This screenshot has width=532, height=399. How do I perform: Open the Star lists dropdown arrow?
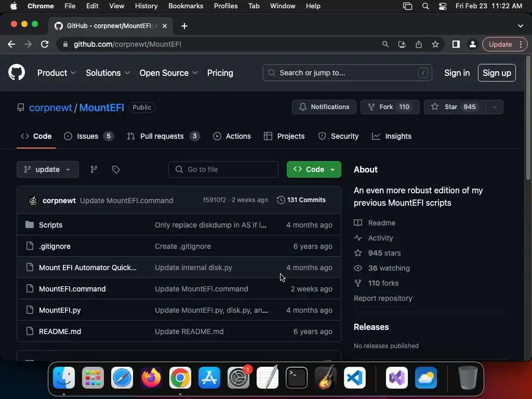[495, 107]
